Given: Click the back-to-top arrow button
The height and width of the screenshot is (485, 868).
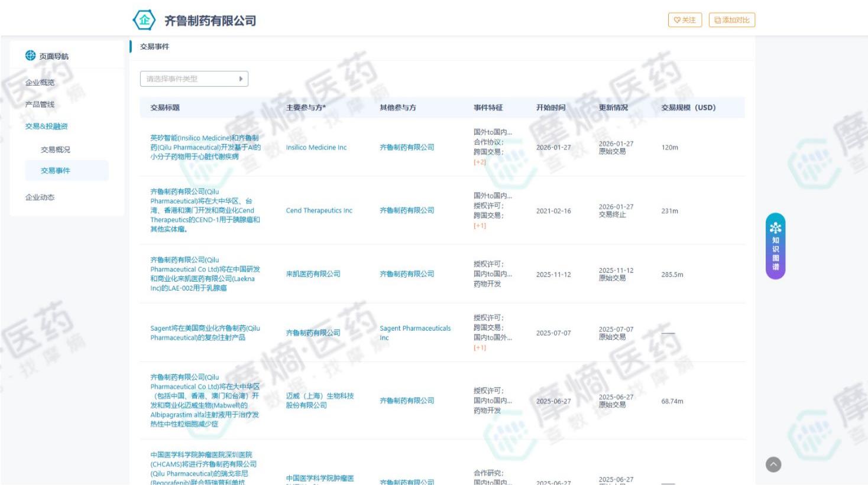Looking at the screenshot, I should pos(773,464).
